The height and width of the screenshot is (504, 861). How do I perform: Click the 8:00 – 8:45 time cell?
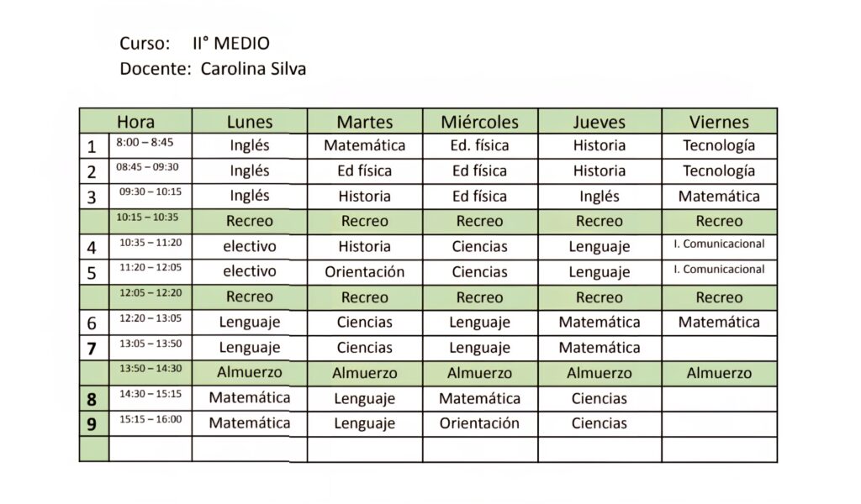tap(151, 146)
